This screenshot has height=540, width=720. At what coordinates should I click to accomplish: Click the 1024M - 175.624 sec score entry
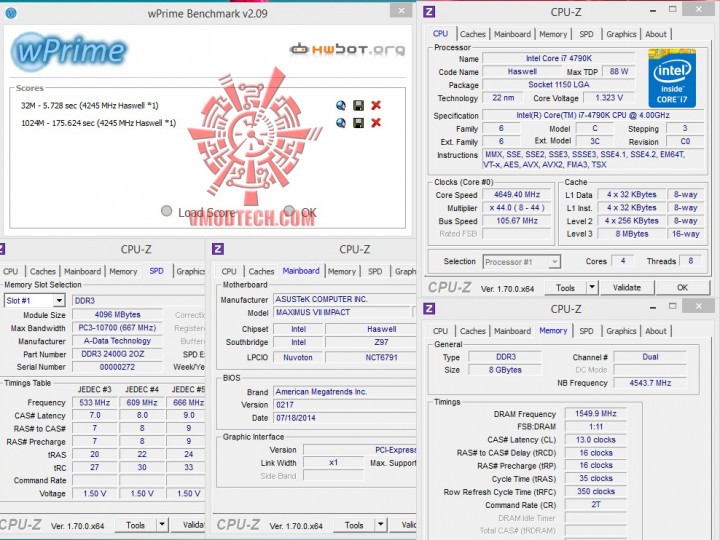98,123
